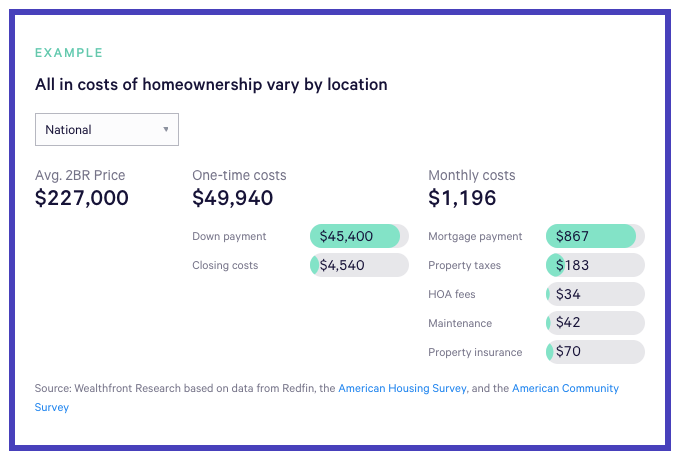Click the $45,400 down payment bar
Viewport: 680px width, 461px height.
pyautogui.click(x=359, y=237)
